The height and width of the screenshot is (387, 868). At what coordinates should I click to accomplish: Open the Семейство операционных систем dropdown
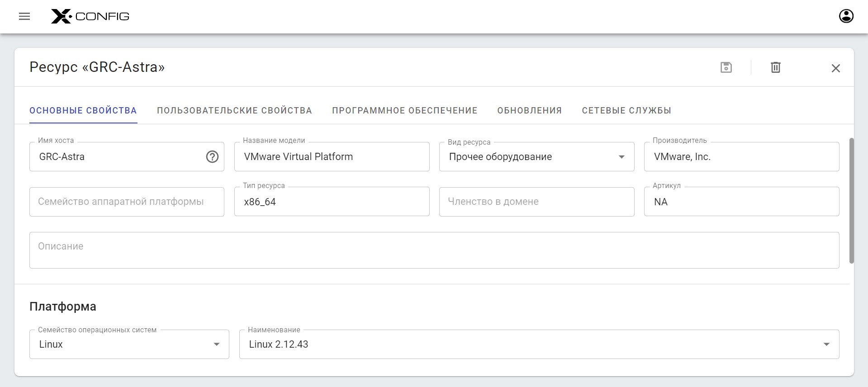click(216, 345)
